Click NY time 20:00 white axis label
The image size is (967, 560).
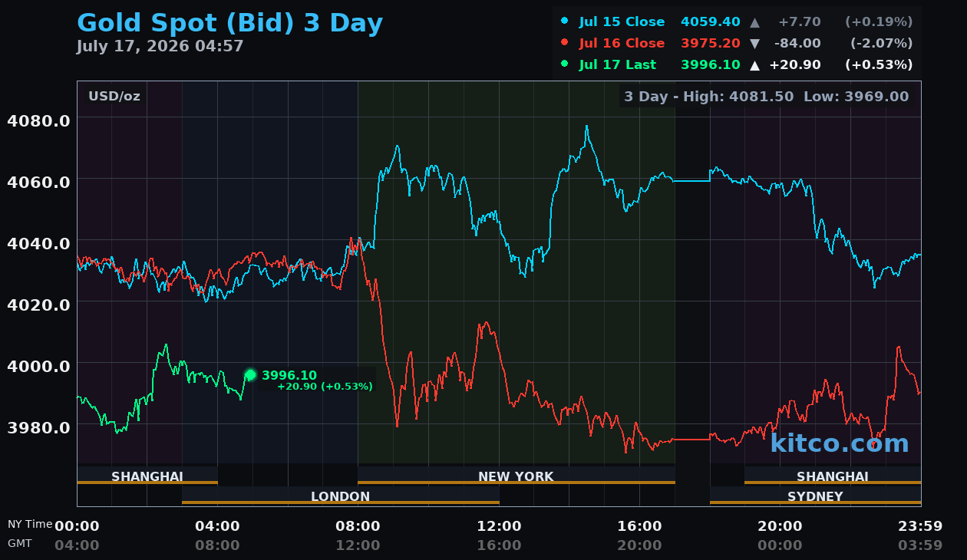[780, 526]
